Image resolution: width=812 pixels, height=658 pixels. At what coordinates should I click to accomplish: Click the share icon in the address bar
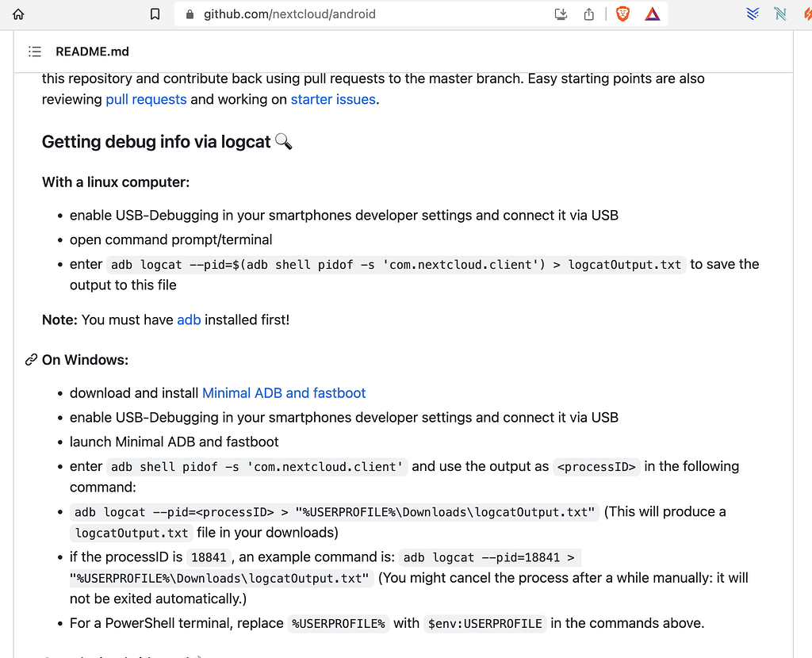[589, 13]
